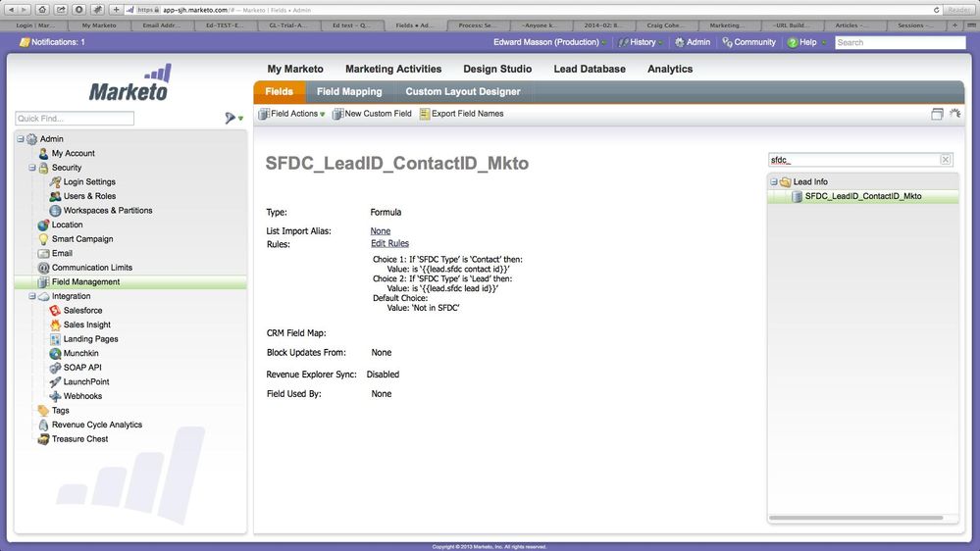980x551 pixels.
Task: Click the Webhooks icon
Action: [55, 396]
